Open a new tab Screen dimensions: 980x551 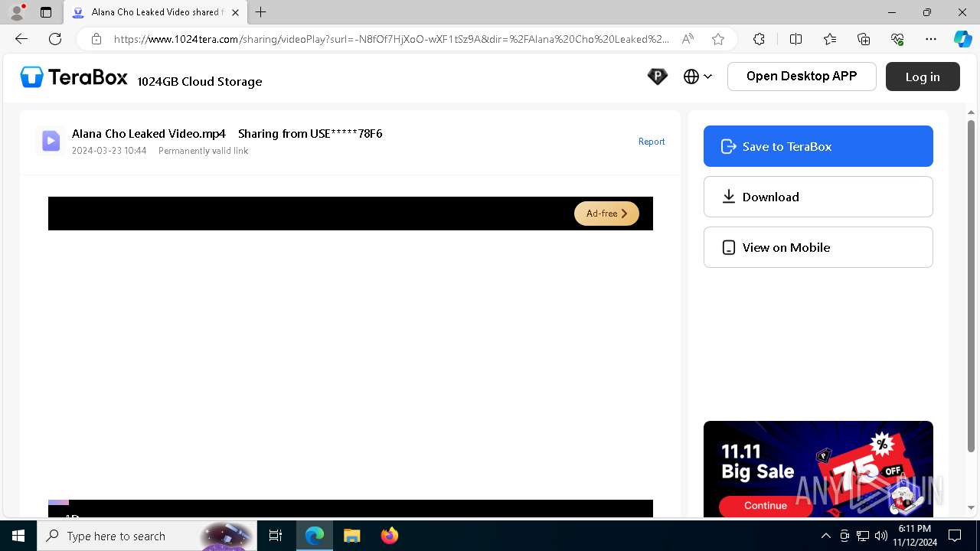(x=261, y=12)
